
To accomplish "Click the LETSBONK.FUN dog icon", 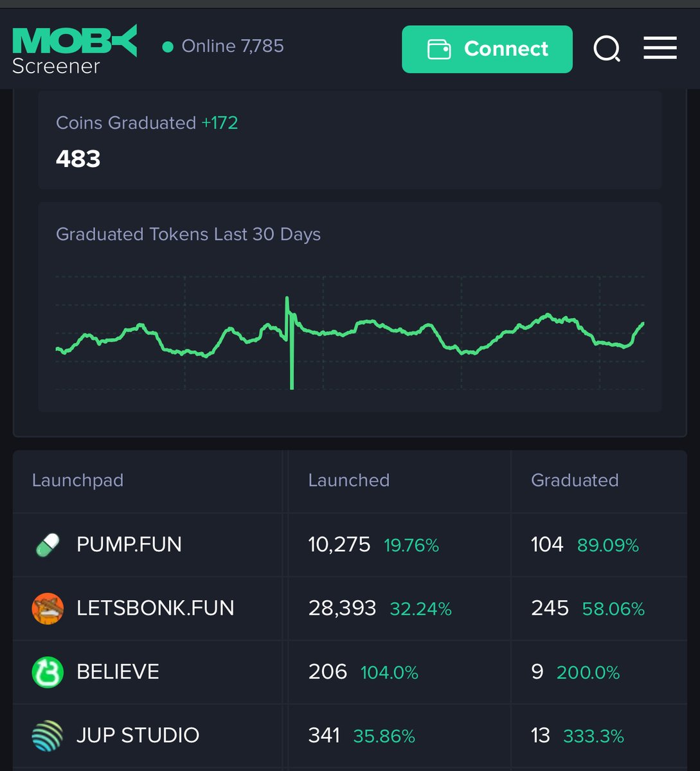I will 48,608.
